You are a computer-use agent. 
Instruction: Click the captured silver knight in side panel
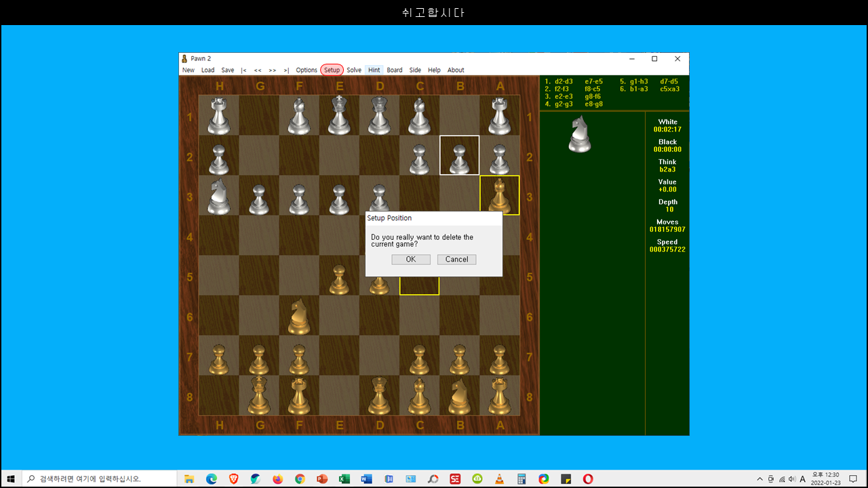coord(579,134)
